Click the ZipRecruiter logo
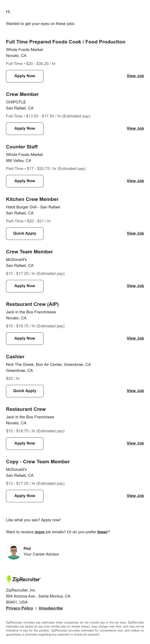The image size is (150, 644). tap(23, 579)
